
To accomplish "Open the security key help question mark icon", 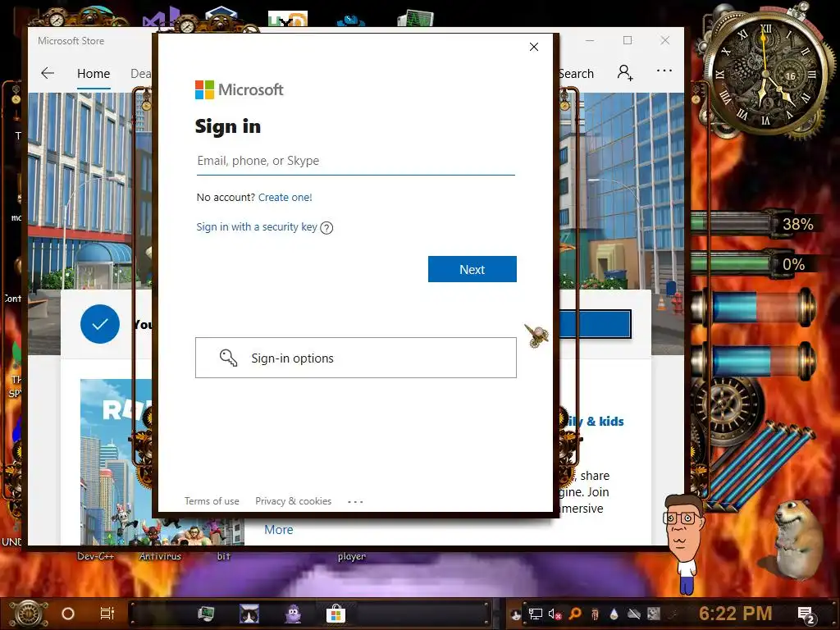I will click(x=326, y=228).
